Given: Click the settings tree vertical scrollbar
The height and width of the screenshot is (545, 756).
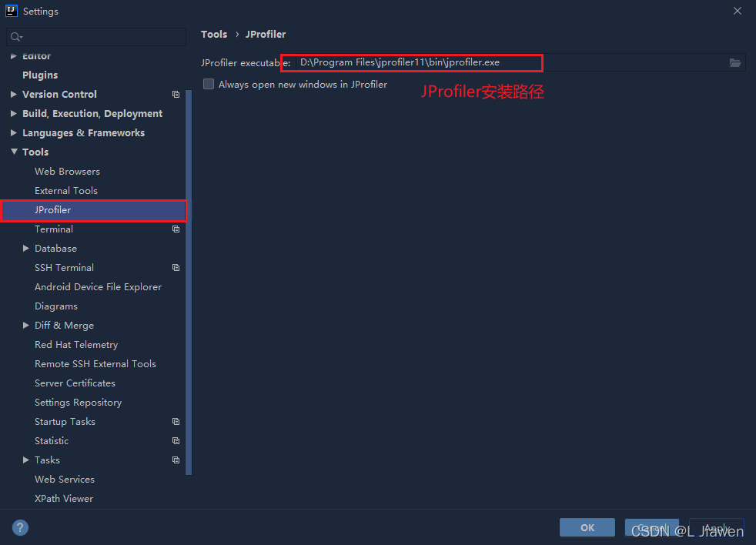Looking at the screenshot, I should pyautogui.click(x=189, y=283).
